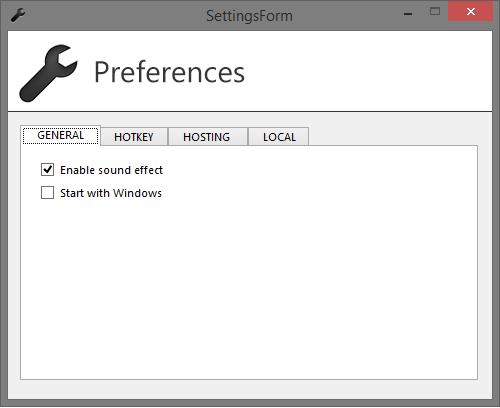Click the white header banner right of Preferences
The image size is (500, 408).
click(x=367, y=72)
